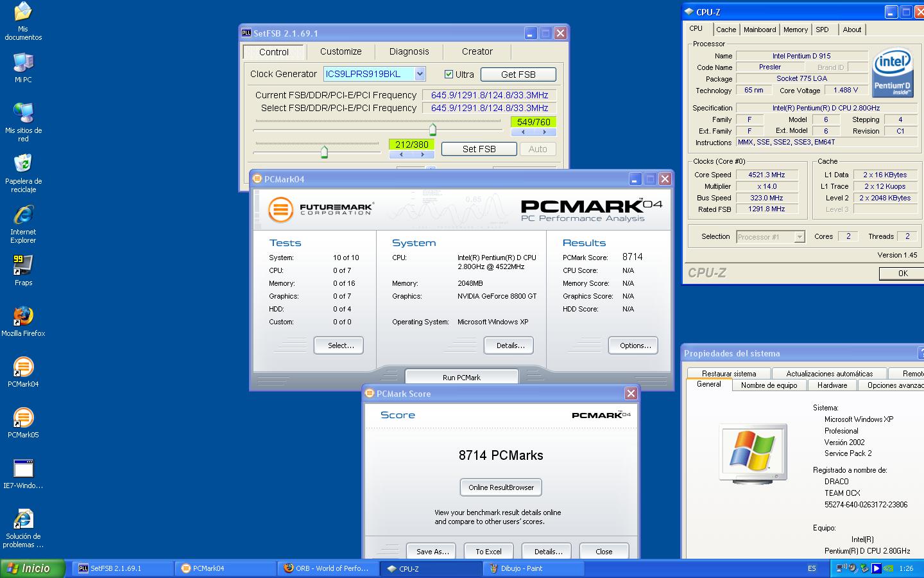Open Solución de problemas desktop icon
The height and width of the screenshot is (578, 924).
click(x=23, y=528)
